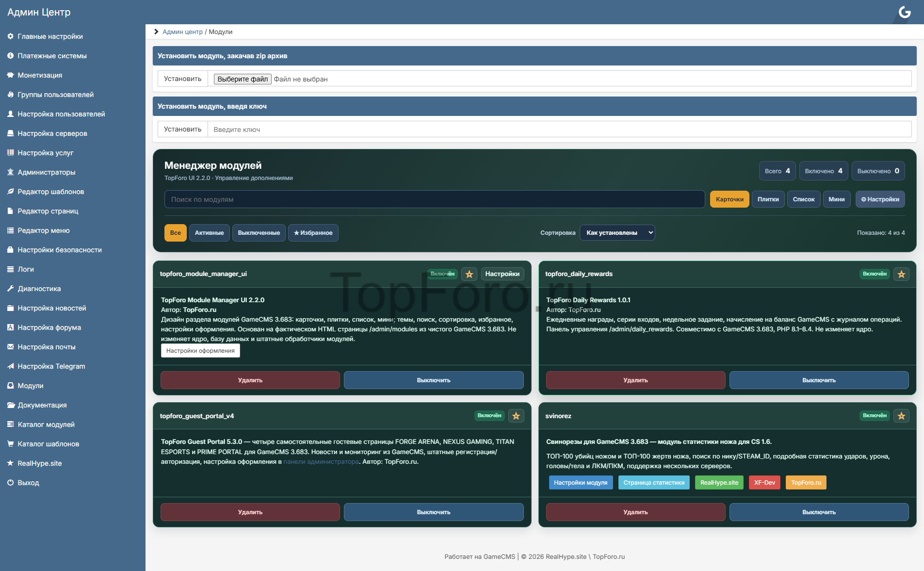Favorite the topforo_daily_rewards module star

click(901, 274)
